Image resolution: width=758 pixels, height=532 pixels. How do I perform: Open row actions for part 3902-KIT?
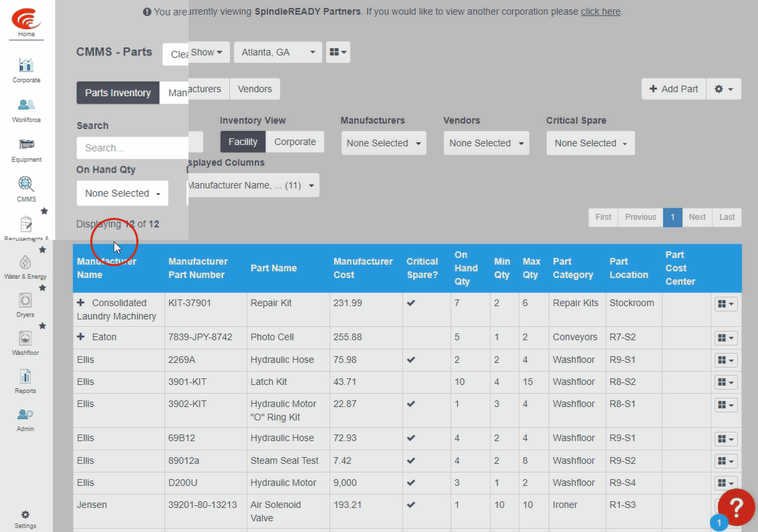726,405
